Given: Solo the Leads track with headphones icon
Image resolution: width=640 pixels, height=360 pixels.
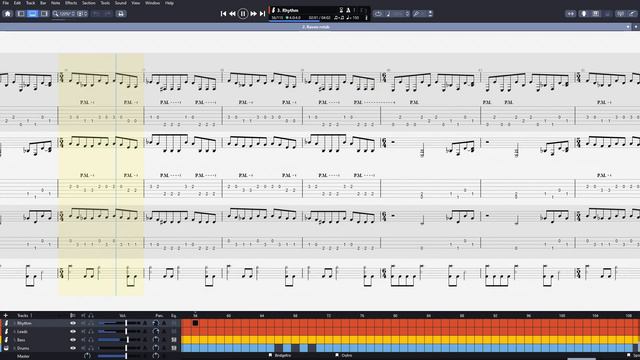Looking at the screenshot, I should pos(91,331).
